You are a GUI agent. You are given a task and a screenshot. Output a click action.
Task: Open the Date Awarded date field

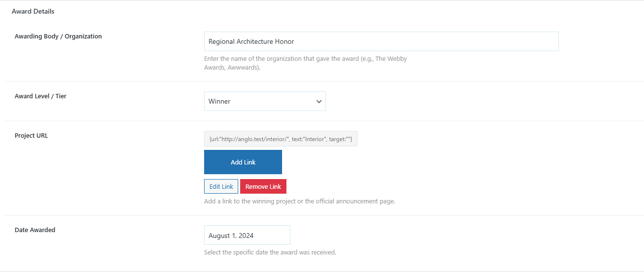coord(246,235)
